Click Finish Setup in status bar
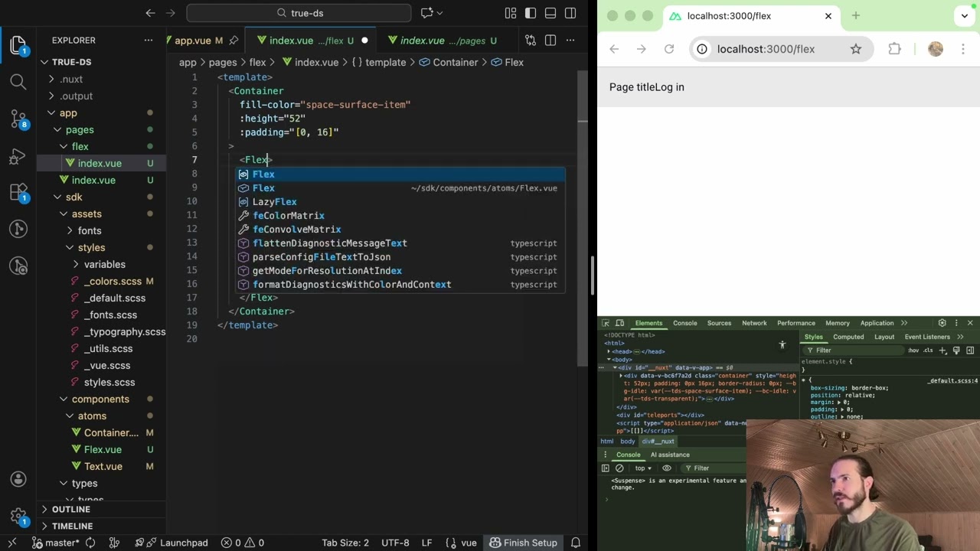Screen dimensions: 980x551 point(523,543)
